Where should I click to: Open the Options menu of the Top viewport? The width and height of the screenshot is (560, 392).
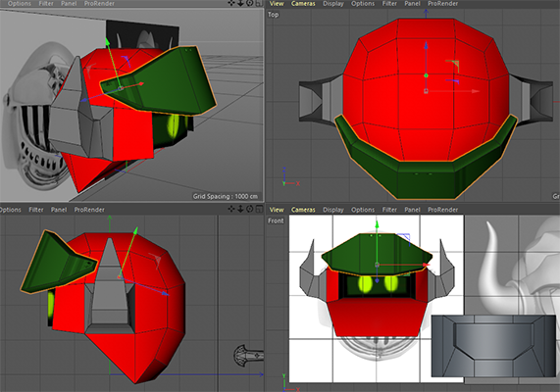(363, 4)
